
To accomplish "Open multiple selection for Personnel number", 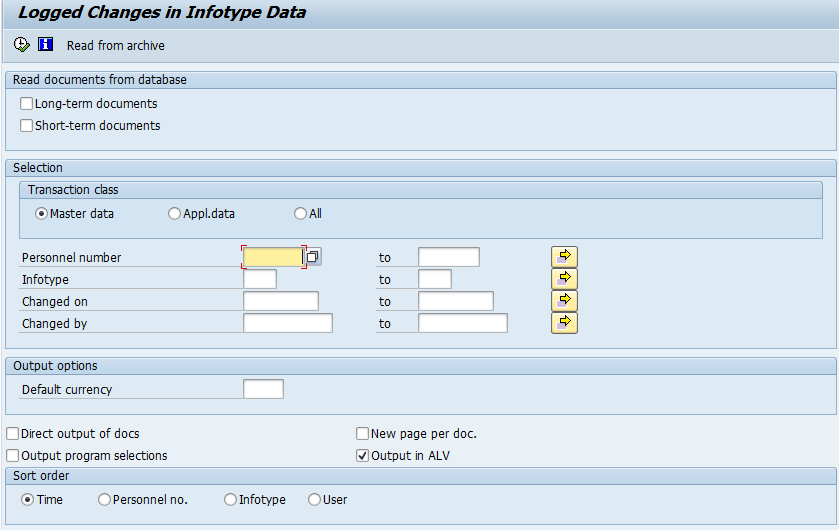I will pyautogui.click(x=564, y=257).
